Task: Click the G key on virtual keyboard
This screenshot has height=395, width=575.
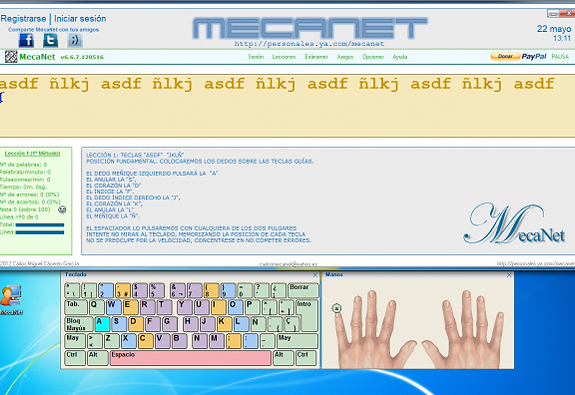Action: [x=170, y=324]
